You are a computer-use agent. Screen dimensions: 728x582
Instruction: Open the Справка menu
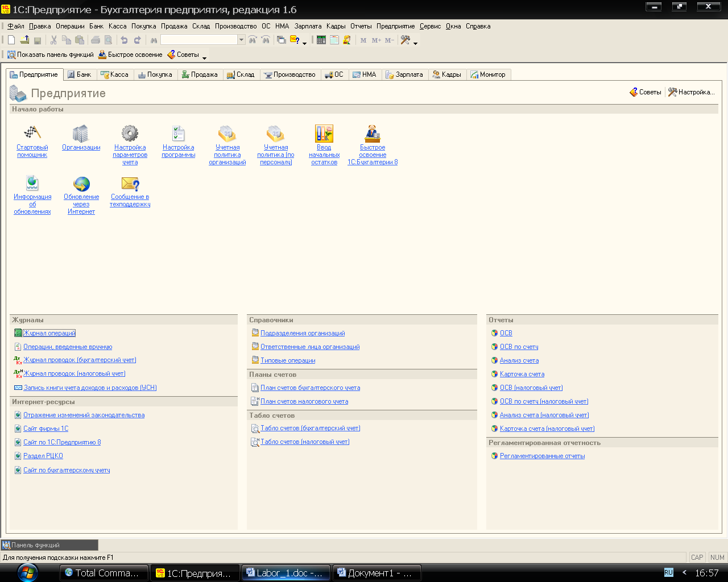pos(478,26)
